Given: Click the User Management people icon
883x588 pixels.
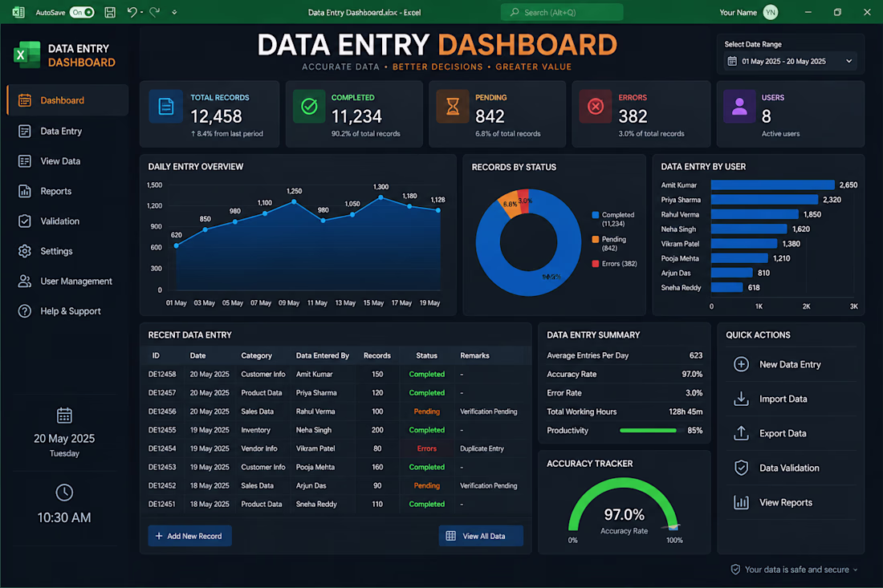Looking at the screenshot, I should coord(24,282).
